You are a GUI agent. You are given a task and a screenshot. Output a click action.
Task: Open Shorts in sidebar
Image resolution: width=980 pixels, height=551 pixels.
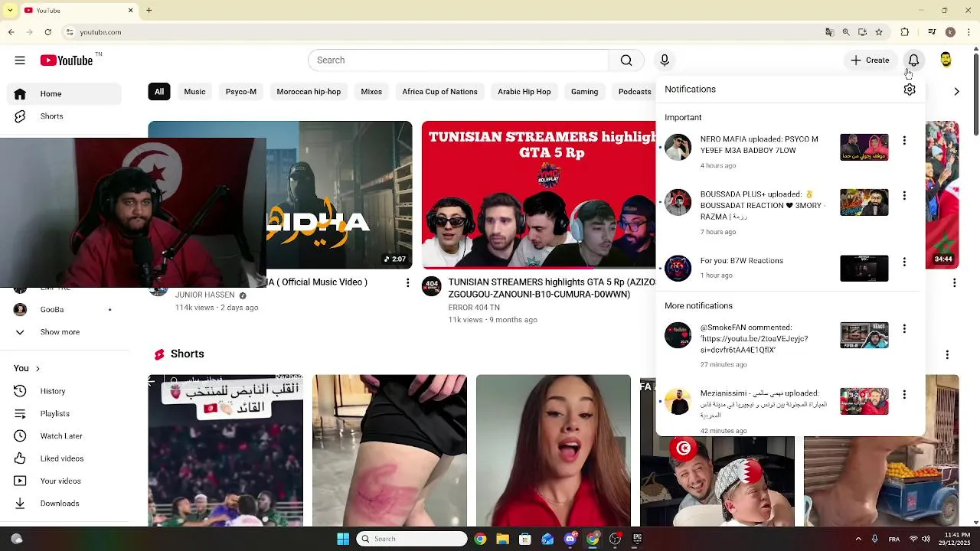64,116
